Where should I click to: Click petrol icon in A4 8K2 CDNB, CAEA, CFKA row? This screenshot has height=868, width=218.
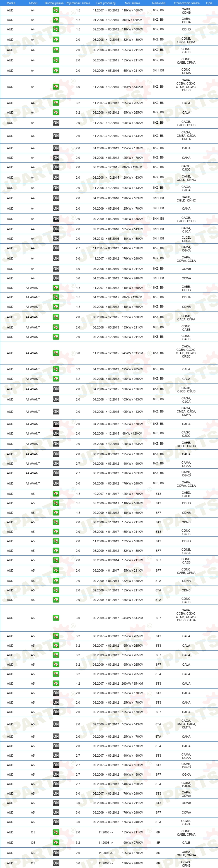click(56, 39)
